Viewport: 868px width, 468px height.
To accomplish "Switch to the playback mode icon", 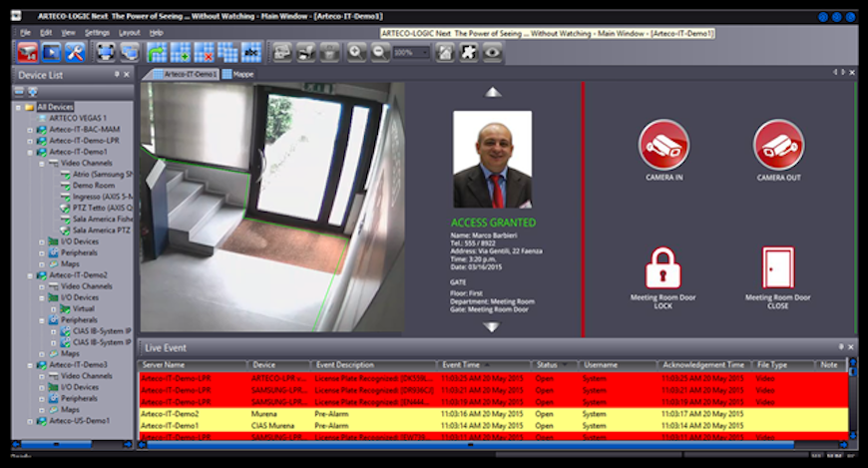I will point(51,53).
